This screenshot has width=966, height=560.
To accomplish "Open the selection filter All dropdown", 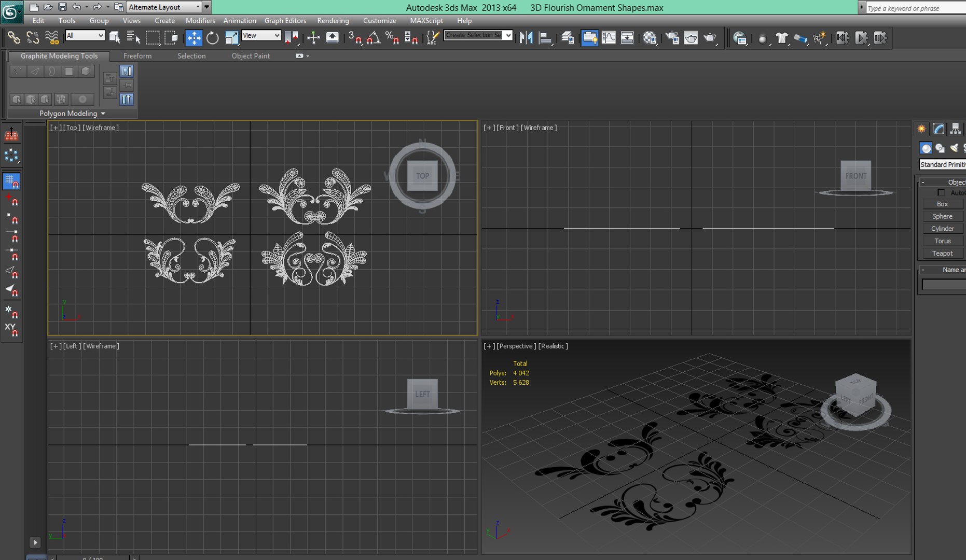I will point(85,35).
